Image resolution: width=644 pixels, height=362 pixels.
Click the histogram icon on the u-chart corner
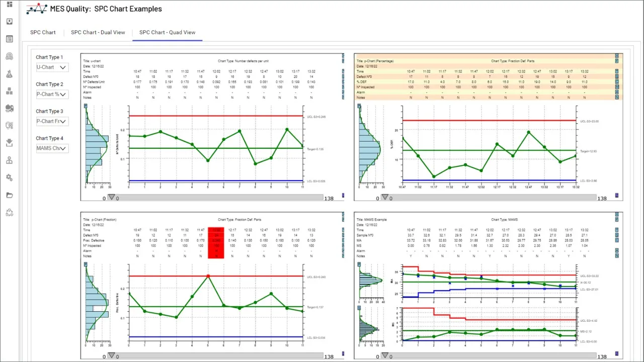pyautogui.click(x=86, y=106)
